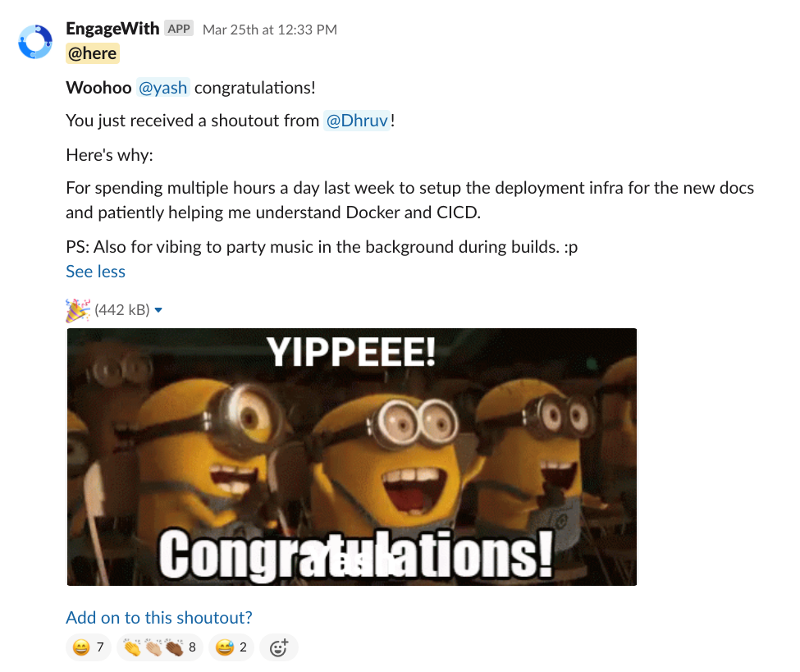This screenshot has height=672, width=800.
Task: Click the 442 kB file size label
Action: [x=122, y=310]
